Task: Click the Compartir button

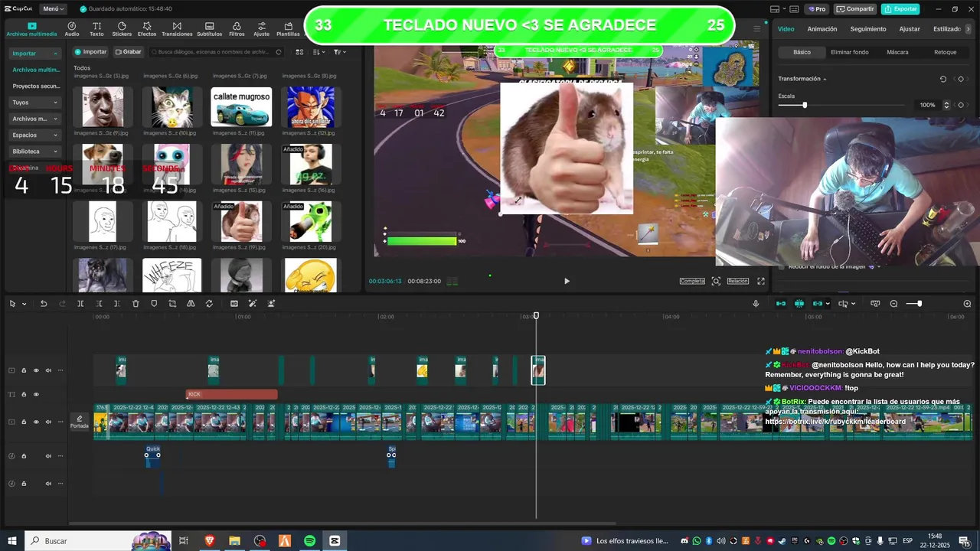Action: coord(855,9)
